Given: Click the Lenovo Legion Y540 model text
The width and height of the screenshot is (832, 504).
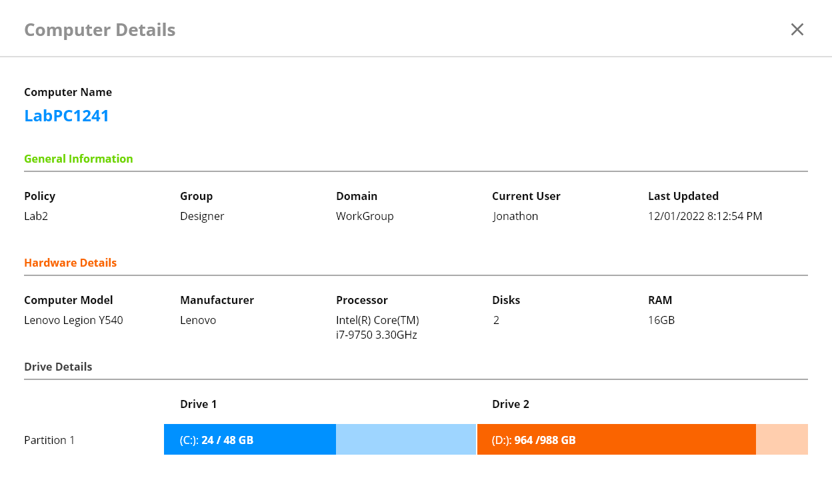Looking at the screenshot, I should click(x=73, y=320).
